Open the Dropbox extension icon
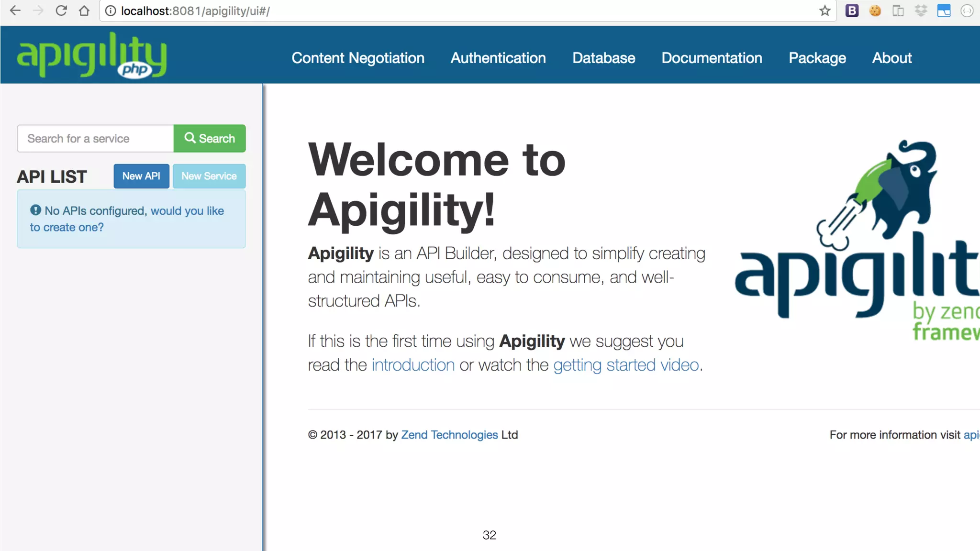Image resolution: width=980 pixels, height=551 pixels. [x=921, y=11]
